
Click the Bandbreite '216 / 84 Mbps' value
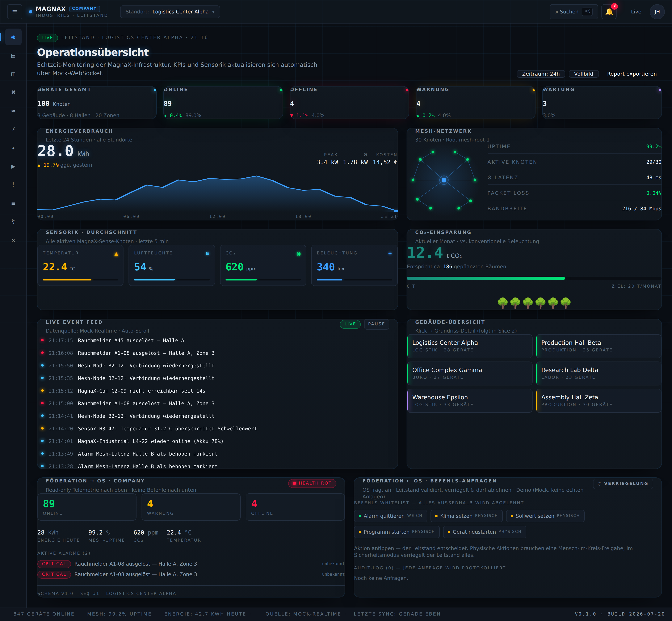coord(641,209)
